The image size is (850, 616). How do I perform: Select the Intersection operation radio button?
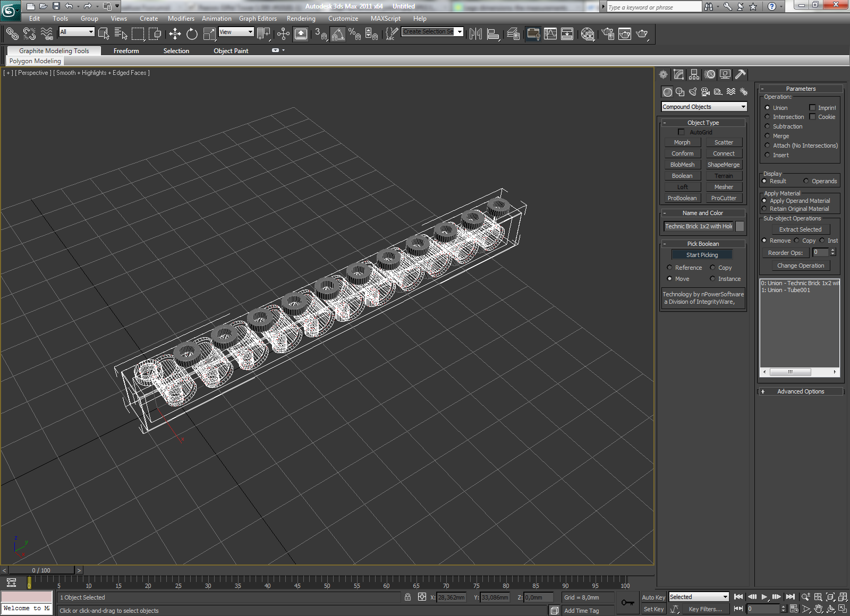pyautogui.click(x=767, y=117)
